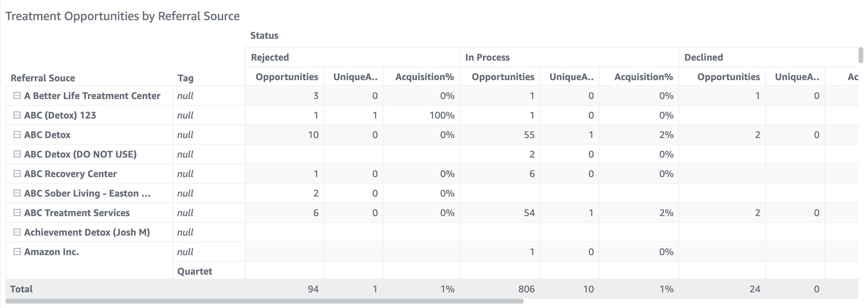The width and height of the screenshot is (868, 308).
Task: Collapse the Amazon Inc. row
Action: [x=17, y=252]
